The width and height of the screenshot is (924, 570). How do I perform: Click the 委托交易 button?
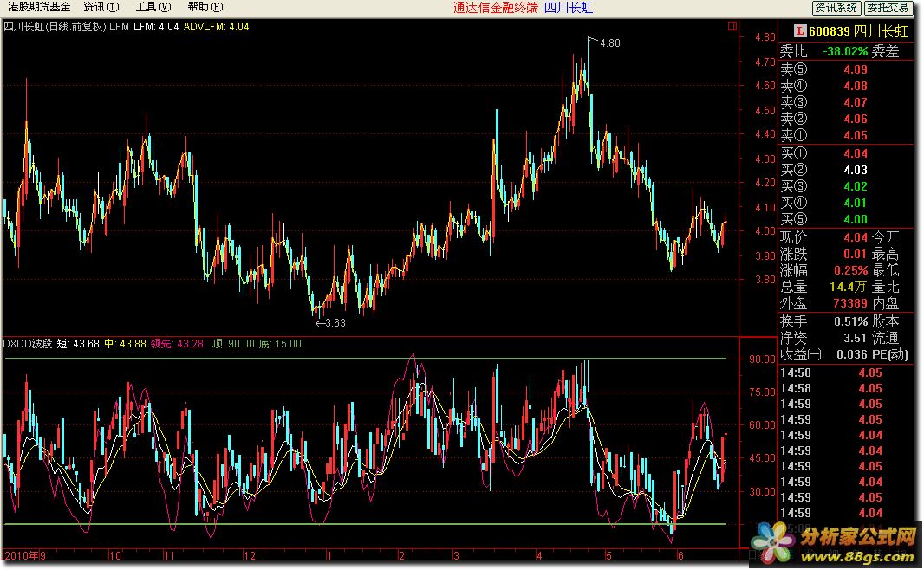click(x=888, y=8)
